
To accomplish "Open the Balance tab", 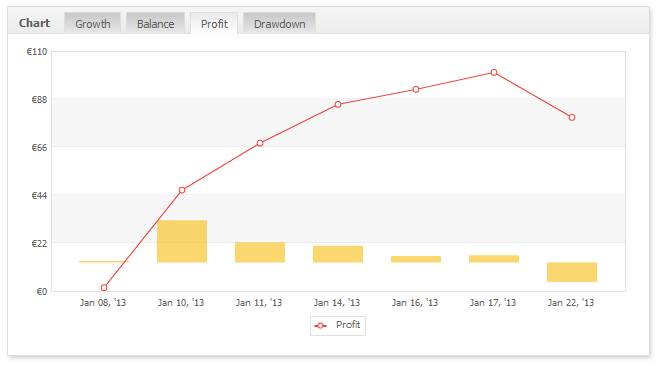I will pos(155,23).
